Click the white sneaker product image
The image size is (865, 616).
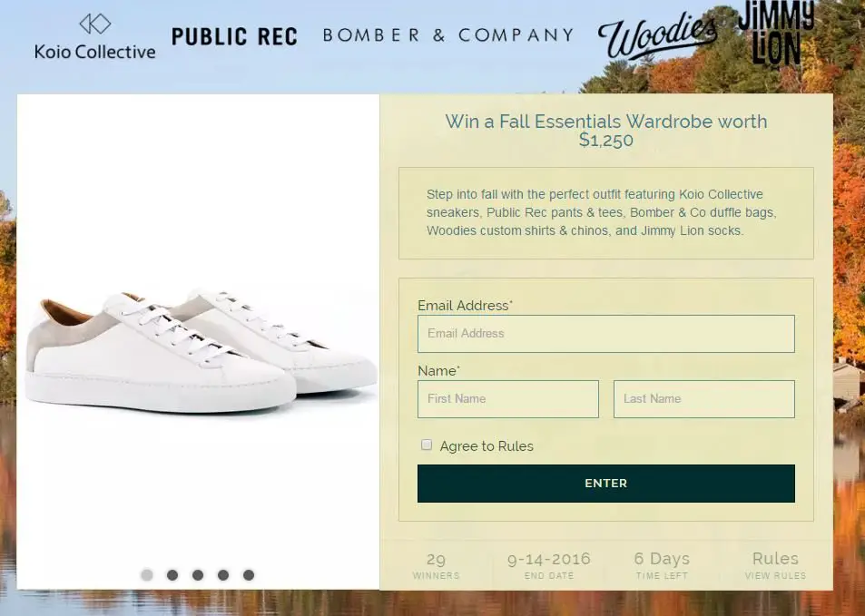click(198, 345)
